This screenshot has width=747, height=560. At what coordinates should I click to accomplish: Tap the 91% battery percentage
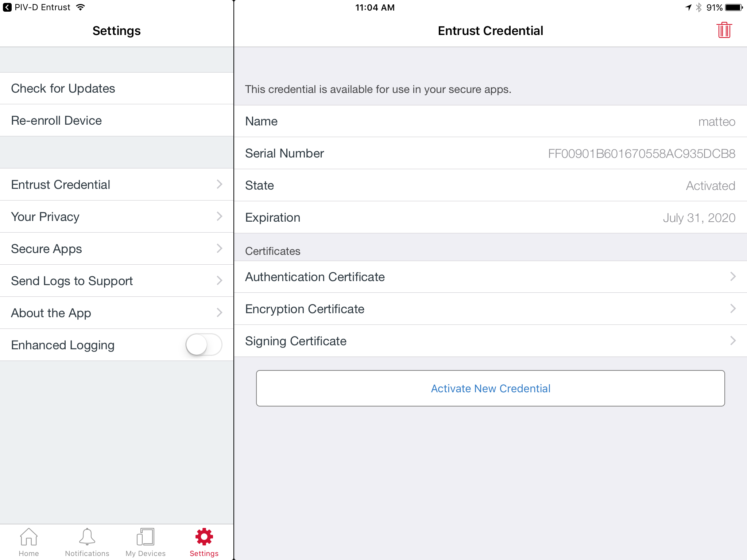714,8
